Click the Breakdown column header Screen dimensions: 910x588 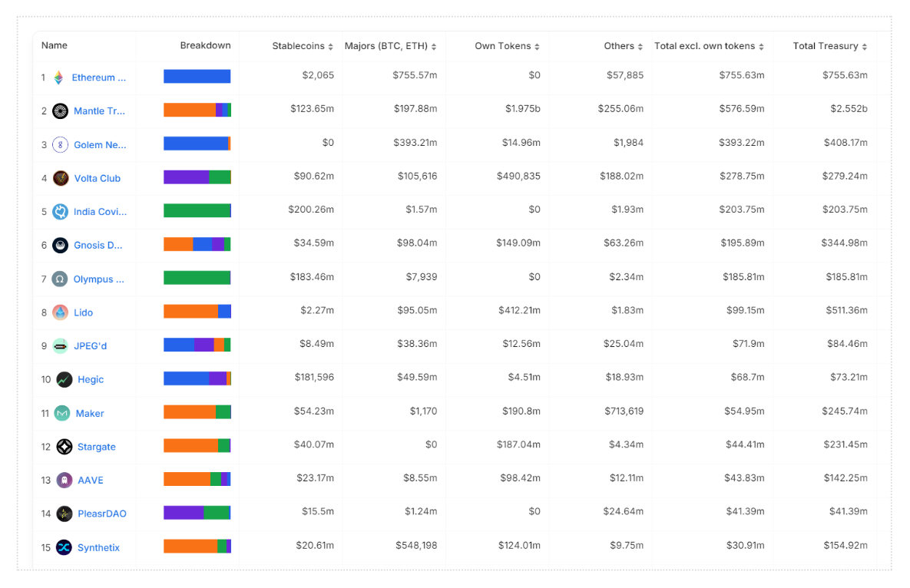pos(206,45)
